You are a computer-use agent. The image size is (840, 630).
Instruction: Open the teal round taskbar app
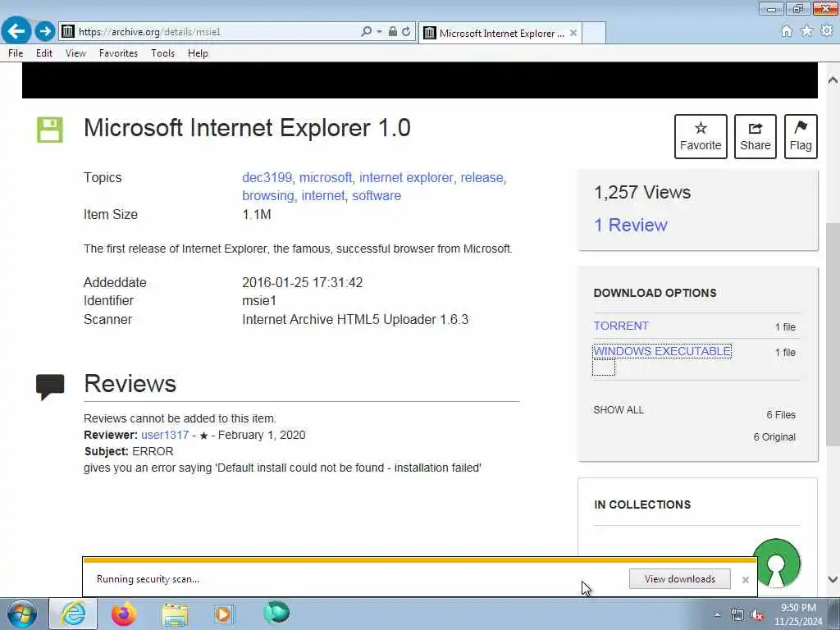(276, 612)
